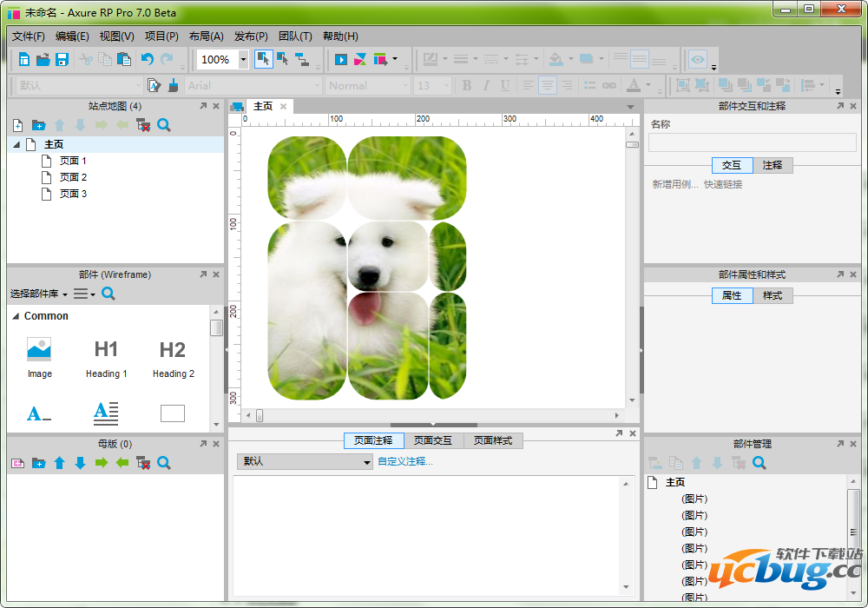The width and height of the screenshot is (868, 608).
Task: Toggle the select intersected mode button
Action: click(263, 60)
